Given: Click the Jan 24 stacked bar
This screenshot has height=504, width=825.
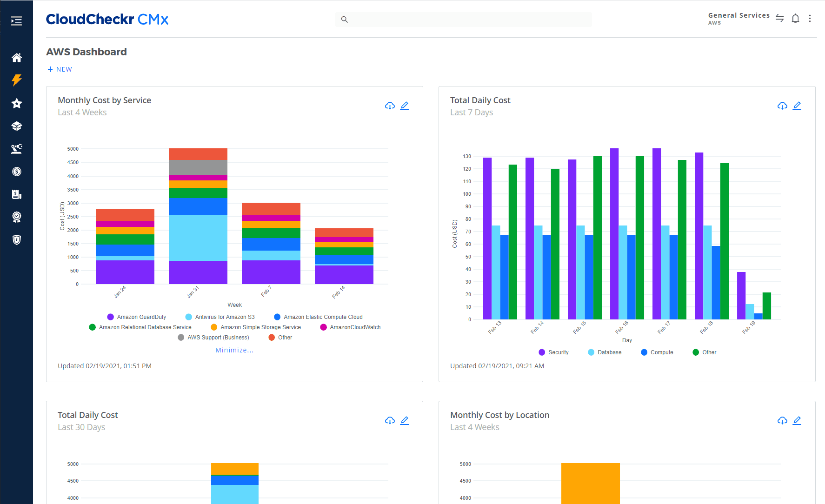Looking at the screenshot, I should point(125,246).
